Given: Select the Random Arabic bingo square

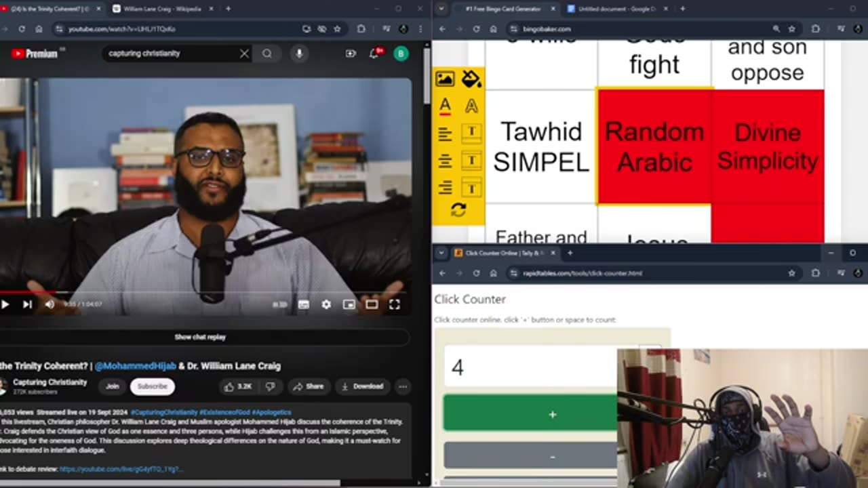Looking at the screenshot, I should [x=654, y=146].
